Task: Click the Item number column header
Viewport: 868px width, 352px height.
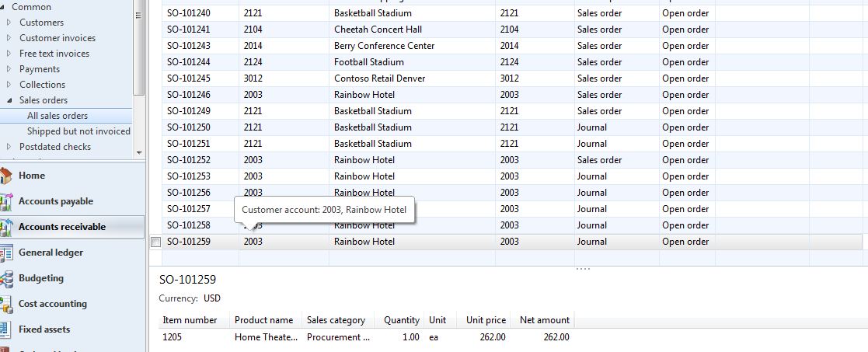Action: (x=190, y=320)
